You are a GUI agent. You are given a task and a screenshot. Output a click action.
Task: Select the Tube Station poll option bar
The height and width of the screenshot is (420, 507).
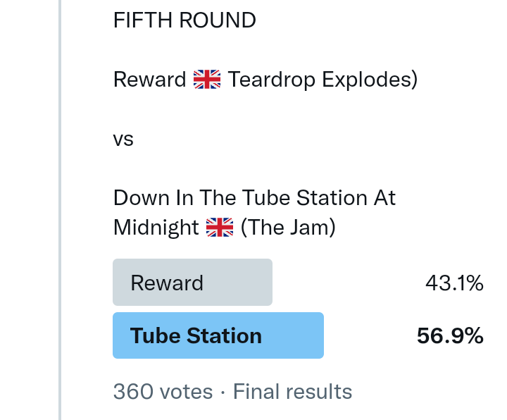tap(218, 335)
